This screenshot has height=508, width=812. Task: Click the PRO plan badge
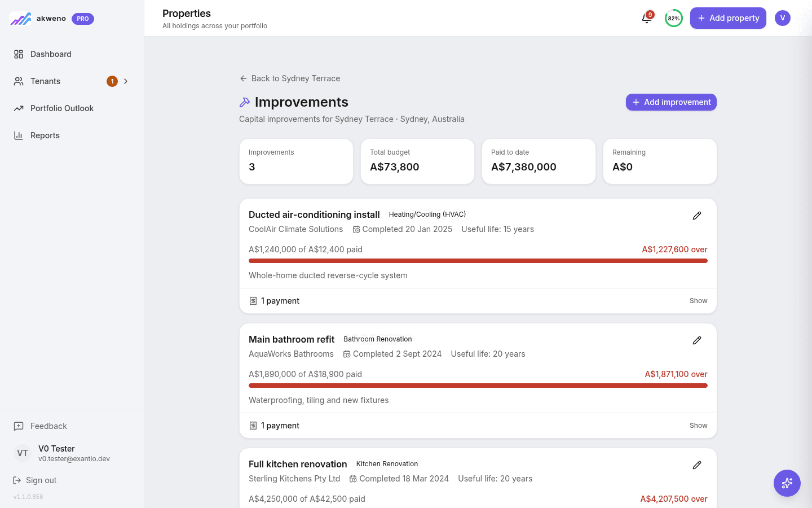tap(83, 19)
